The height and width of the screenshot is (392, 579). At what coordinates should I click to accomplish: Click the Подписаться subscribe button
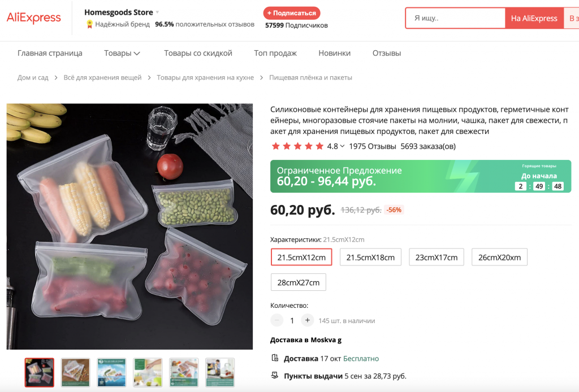292,13
